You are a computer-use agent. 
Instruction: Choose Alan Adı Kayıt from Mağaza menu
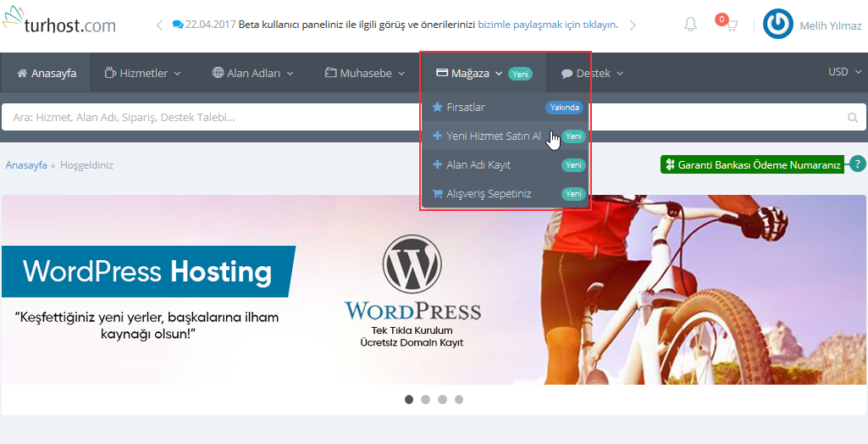(478, 164)
